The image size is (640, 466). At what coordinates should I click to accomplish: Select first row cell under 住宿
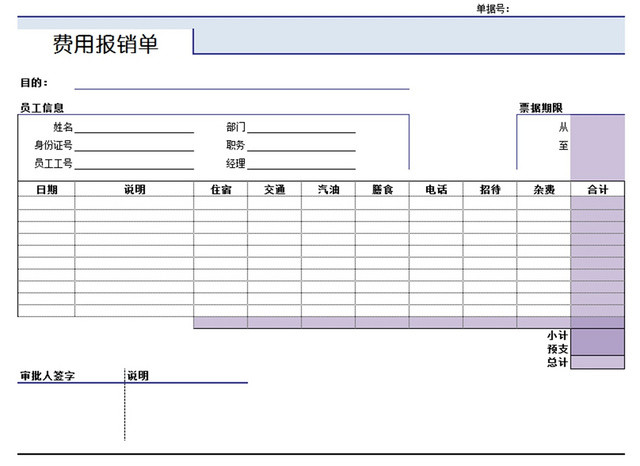tap(220, 203)
